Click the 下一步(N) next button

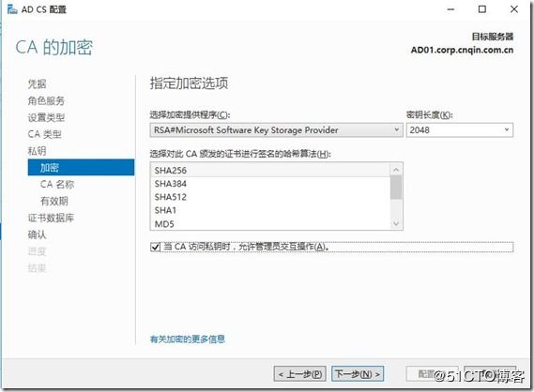tap(358, 374)
